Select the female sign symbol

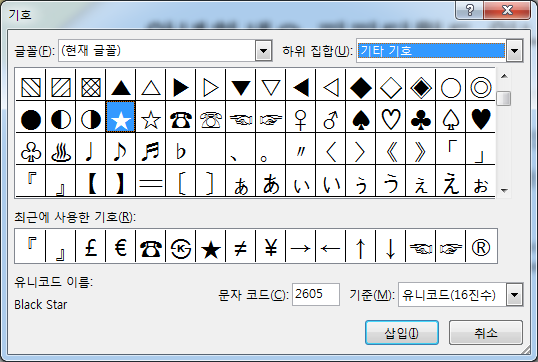coord(301,119)
